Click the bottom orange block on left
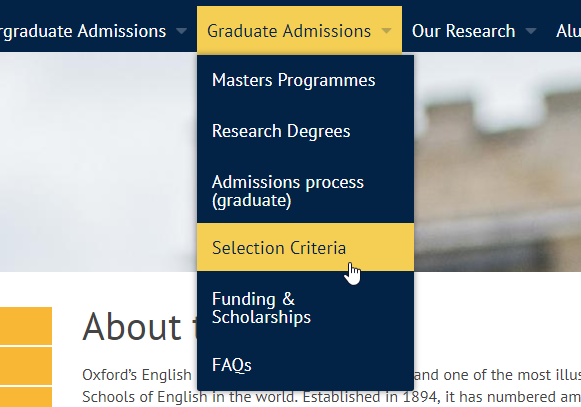Viewport: 581px width, 407px height. pos(26,397)
